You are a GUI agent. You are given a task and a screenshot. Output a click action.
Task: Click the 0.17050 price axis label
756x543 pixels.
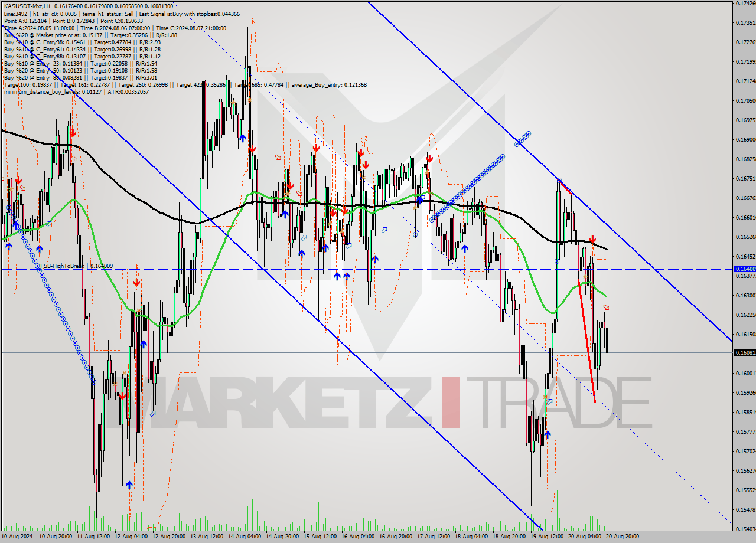coord(745,100)
